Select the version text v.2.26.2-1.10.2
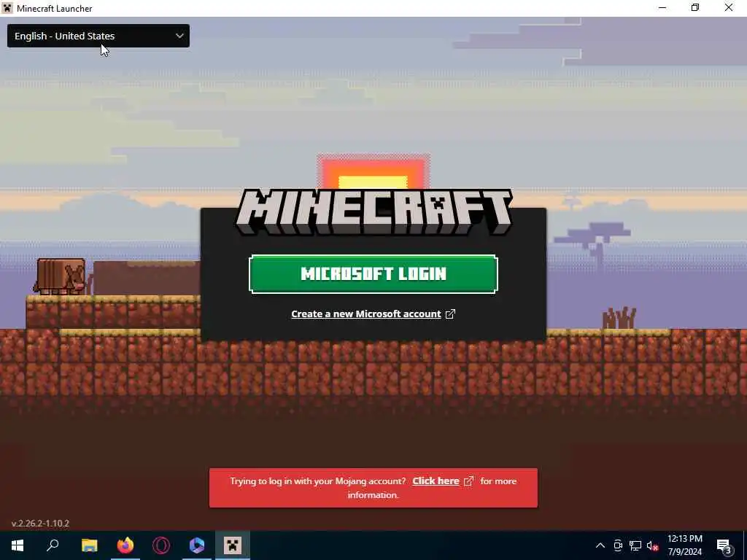This screenshot has height=560, width=747. (x=41, y=524)
